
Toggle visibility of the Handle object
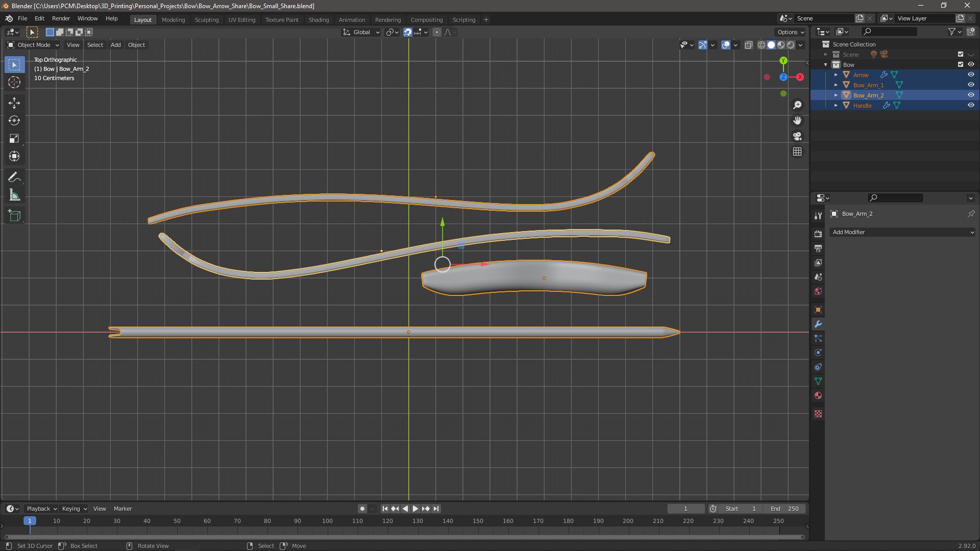click(x=971, y=105)
